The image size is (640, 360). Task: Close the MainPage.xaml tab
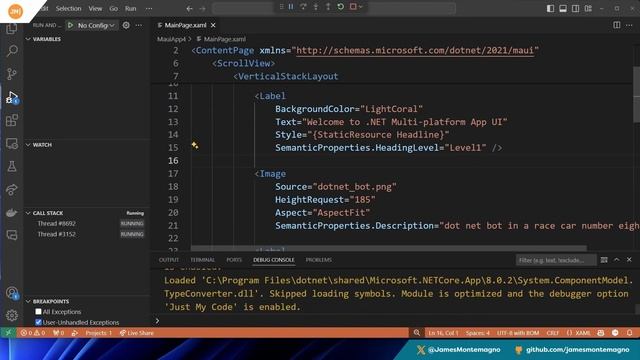(x=213, y=25)
